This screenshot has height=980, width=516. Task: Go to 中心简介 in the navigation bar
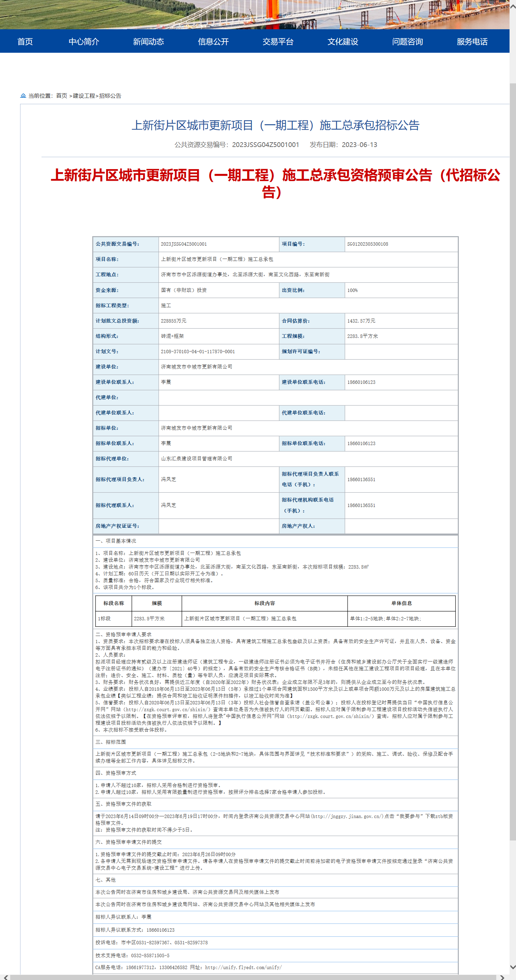tap(84, 42)
